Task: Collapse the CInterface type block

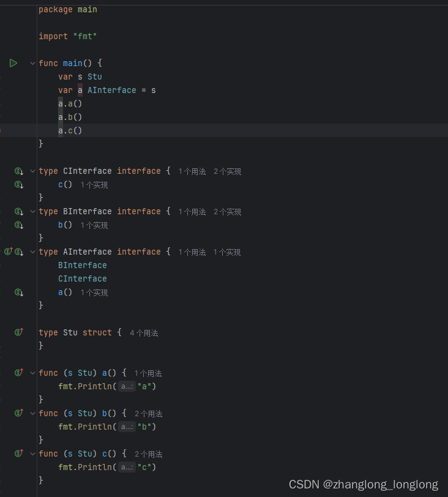Action: (x=32, y=171)
